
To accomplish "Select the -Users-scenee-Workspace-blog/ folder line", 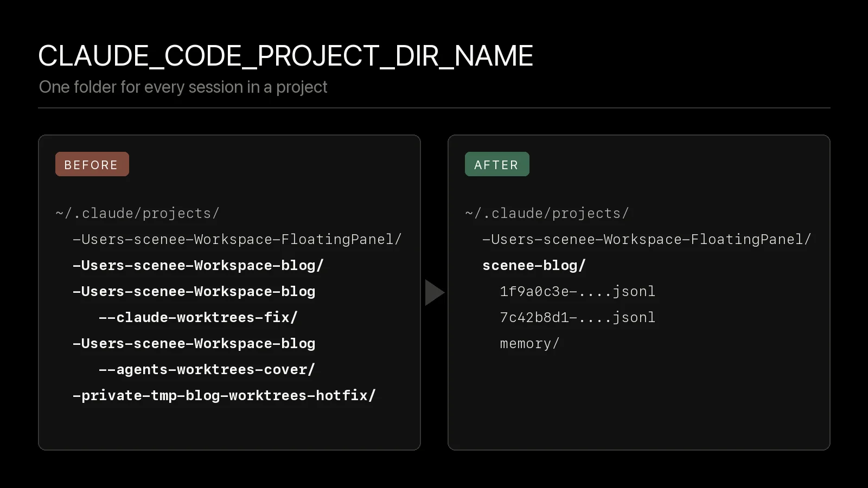I will pos(198,265).
